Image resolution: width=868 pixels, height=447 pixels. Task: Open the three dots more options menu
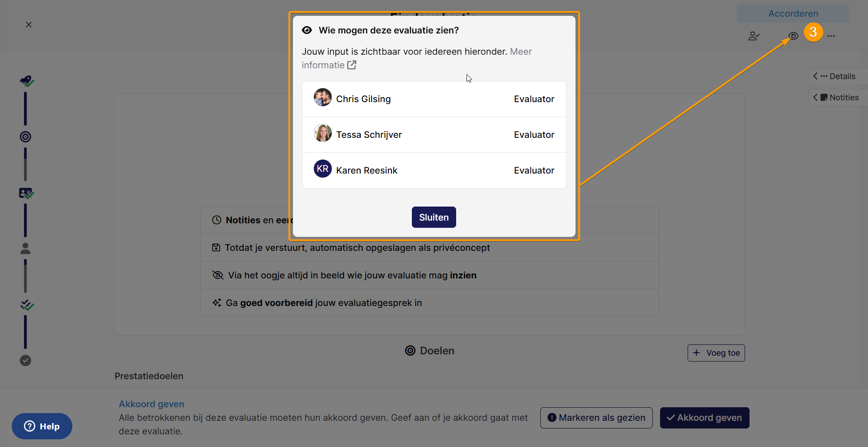tap(831, 36)
